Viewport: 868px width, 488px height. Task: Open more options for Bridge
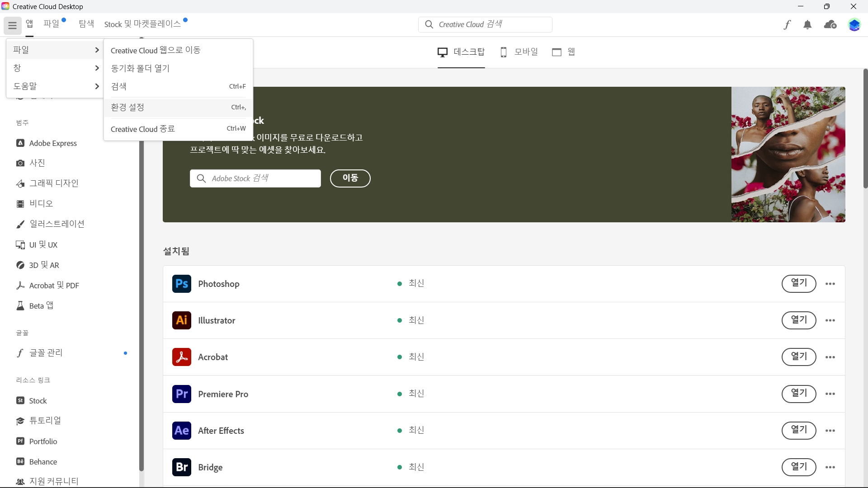point(830,467)
